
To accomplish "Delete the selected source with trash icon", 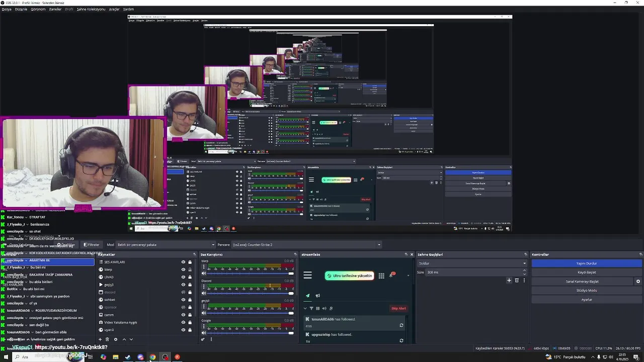I will 107,339.
